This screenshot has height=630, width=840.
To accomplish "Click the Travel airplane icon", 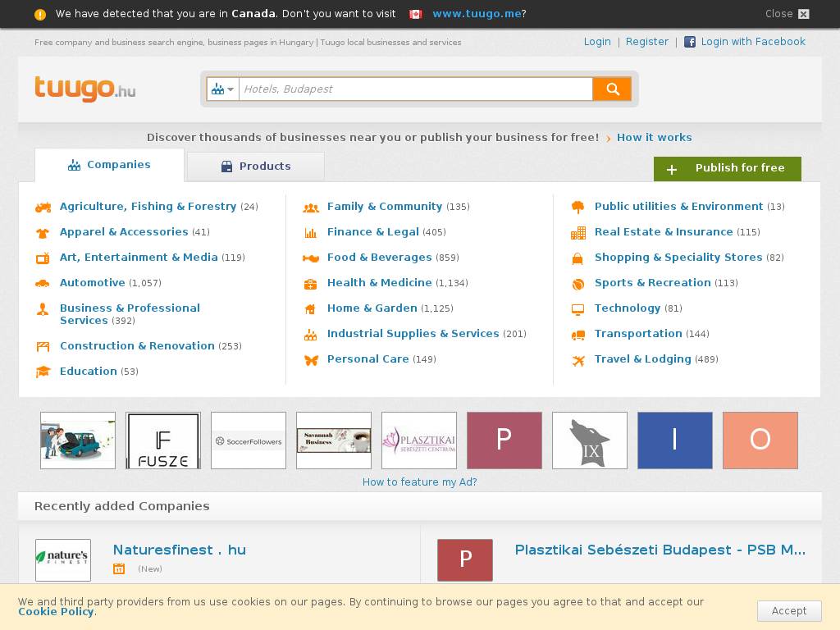I will (578, 360).
